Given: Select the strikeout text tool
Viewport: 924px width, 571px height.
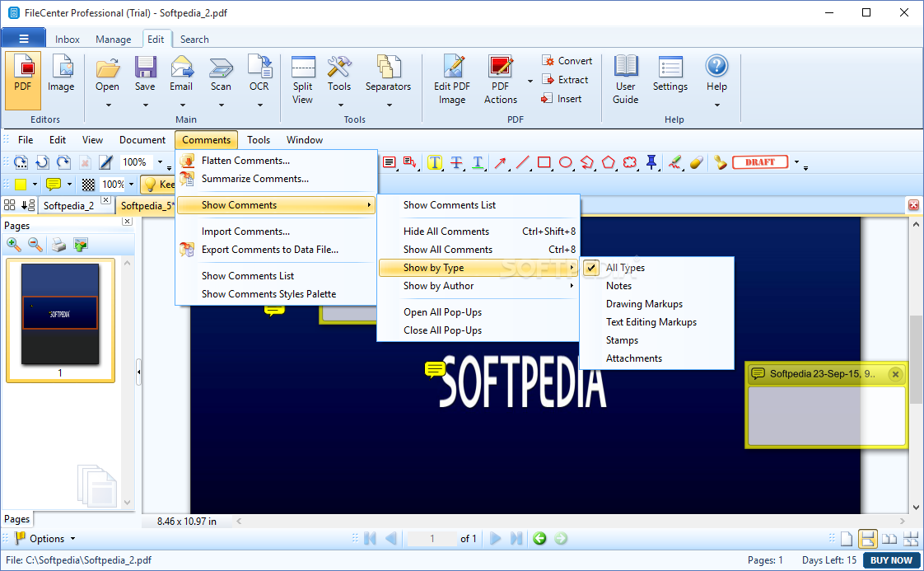Looking at the screenshot, I should pyautogui.click(x=456, y=162).
